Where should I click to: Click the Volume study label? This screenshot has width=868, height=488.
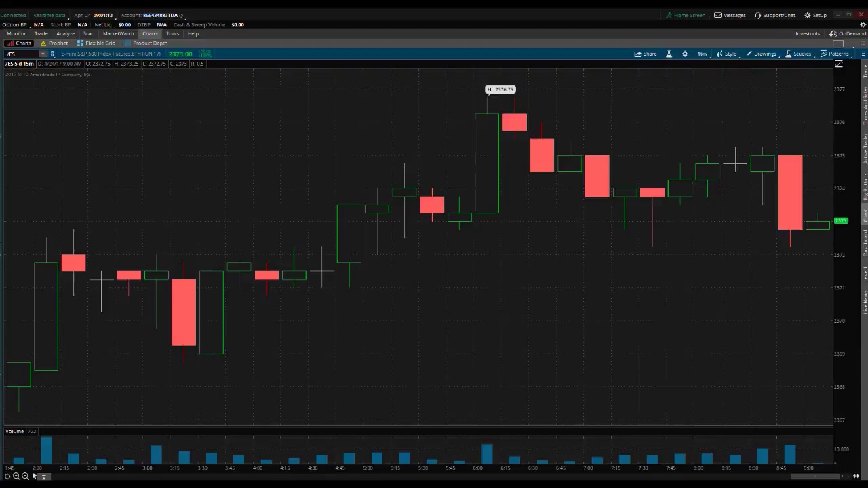pyautogui.click(x=14, y=431)
